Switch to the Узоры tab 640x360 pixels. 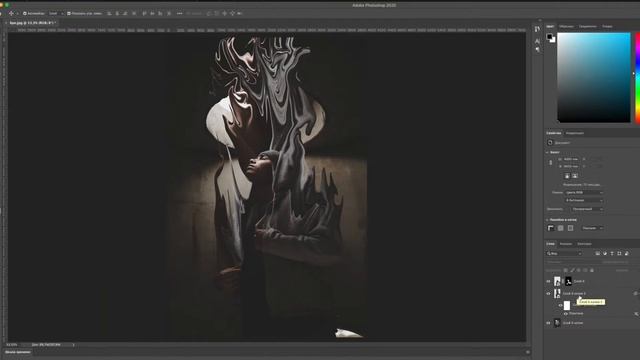coord(607,27)
